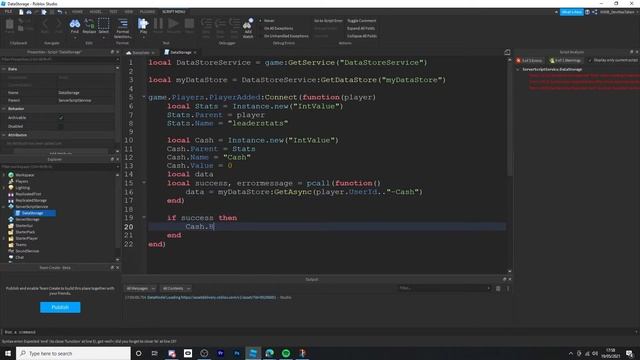640x360 pixels.
Task: Click Collapse All Folds
Action: [362, 36]
